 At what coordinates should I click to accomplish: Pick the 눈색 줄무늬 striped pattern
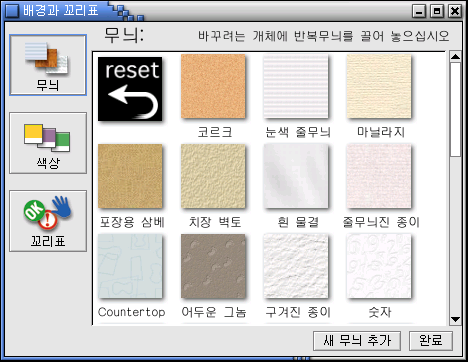click(296, 86)
